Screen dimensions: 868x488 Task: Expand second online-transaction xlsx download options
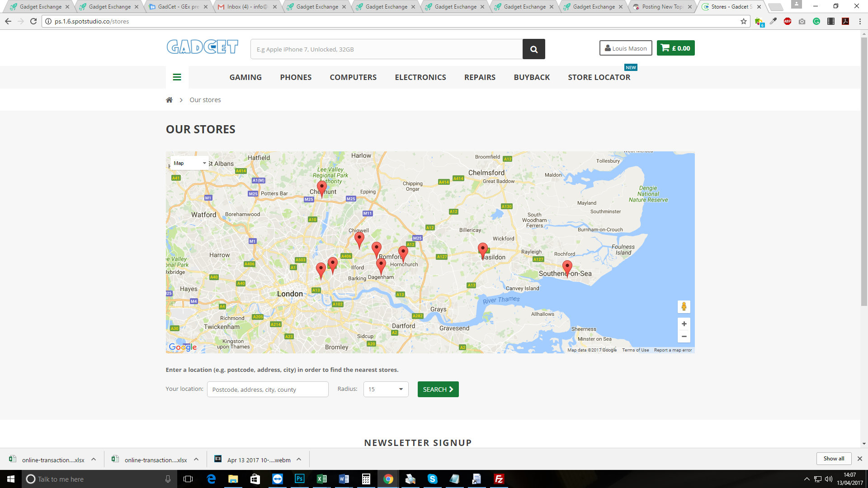[x=196, y=460]
